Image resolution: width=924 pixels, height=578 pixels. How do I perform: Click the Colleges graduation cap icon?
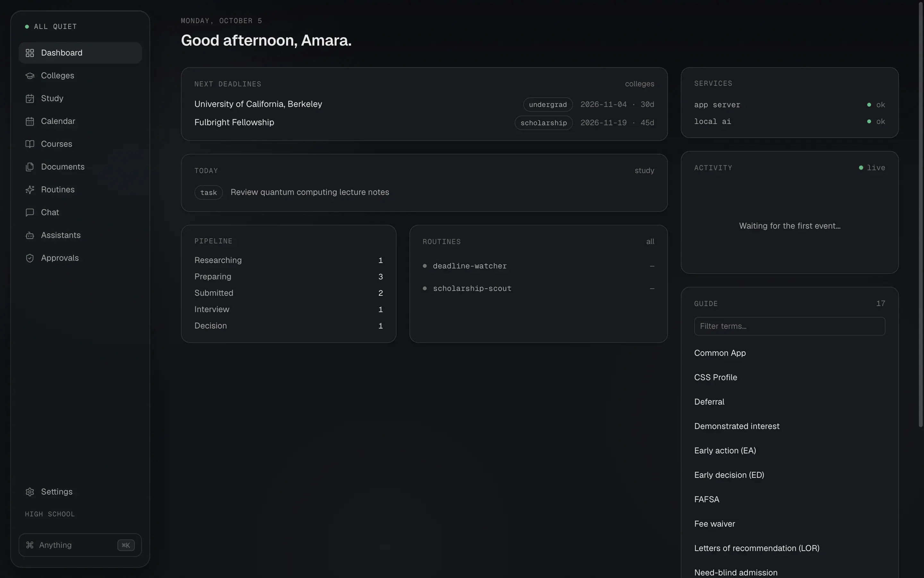(30, 76)
